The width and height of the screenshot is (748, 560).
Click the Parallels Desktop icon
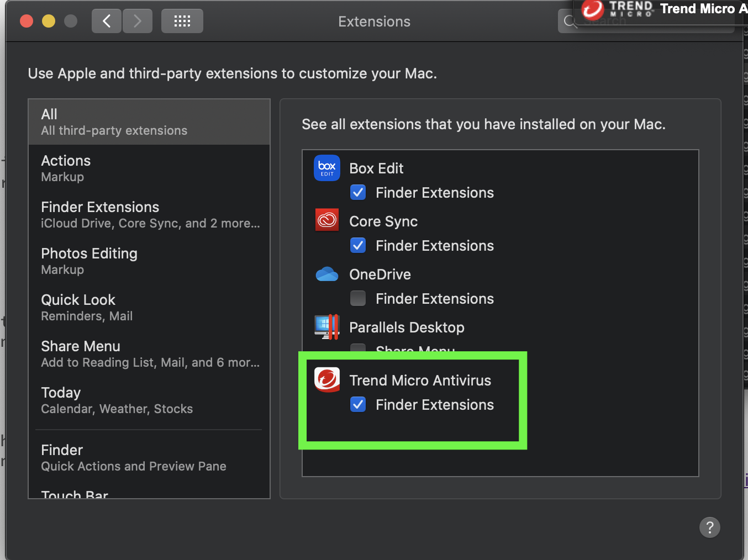pos(327,326)
